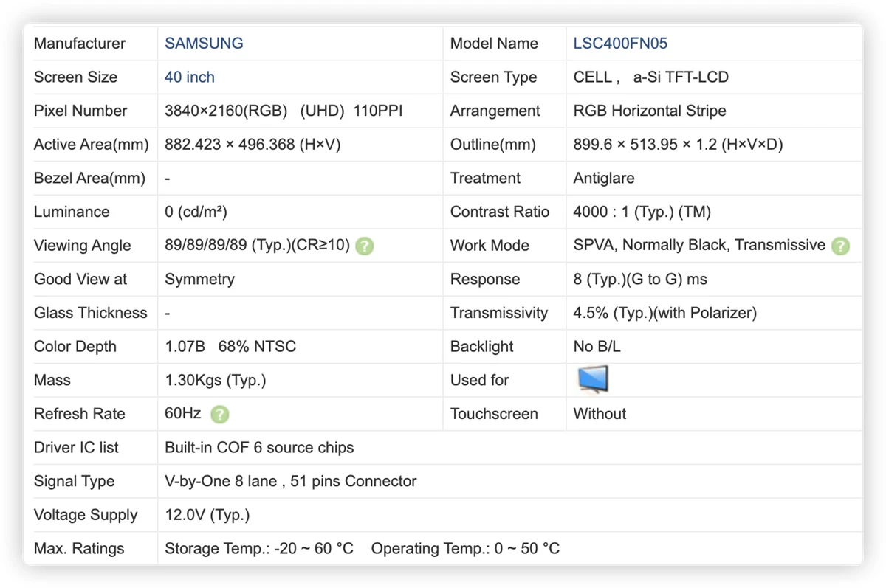Viewport: 886px width, 588px height.
Task: Click the 4.5% (Typ.)(with Polarizer) value
Action: click(x=664, y=313)
